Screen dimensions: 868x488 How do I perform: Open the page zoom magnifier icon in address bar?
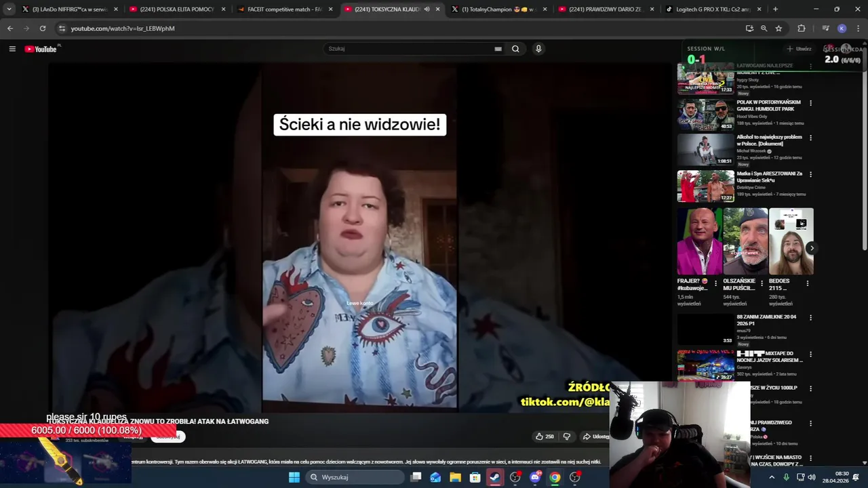click(x=764, y=28)
